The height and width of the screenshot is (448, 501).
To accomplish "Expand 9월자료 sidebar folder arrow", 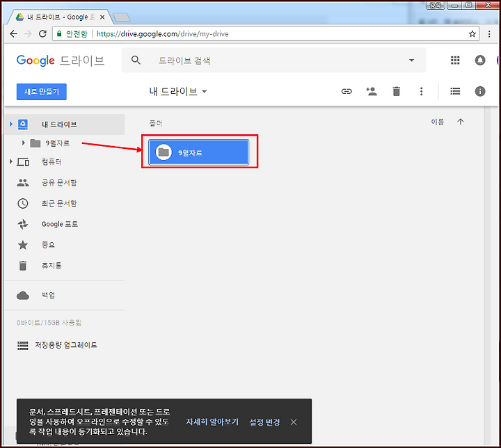I will point(24,143).
